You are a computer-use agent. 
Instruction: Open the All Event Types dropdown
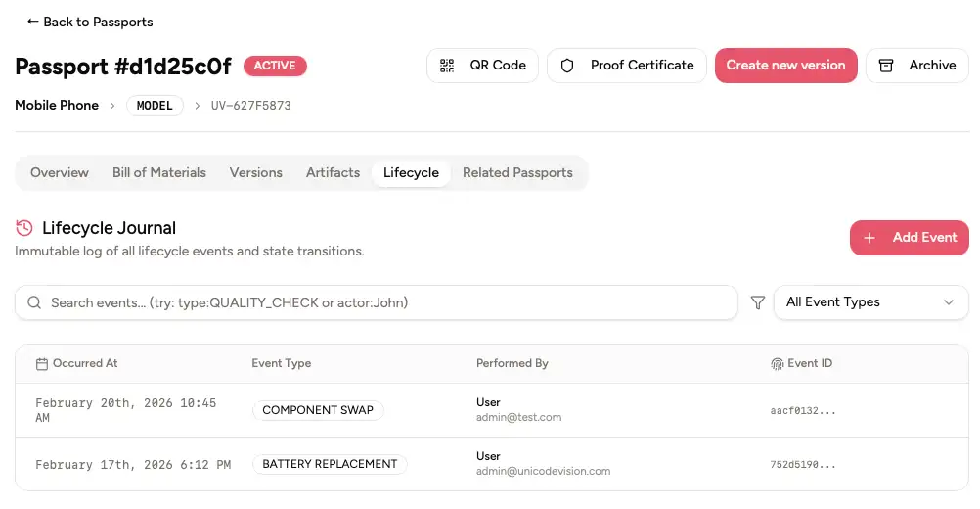click(x=870, y=302)
